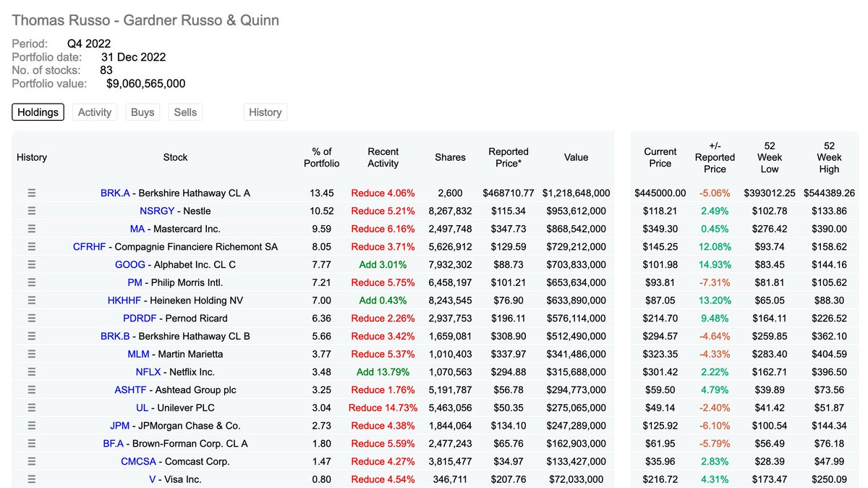868x488 pixels.
Task: Open history icon in the Mastercard Inc. row
Action: 32,229
